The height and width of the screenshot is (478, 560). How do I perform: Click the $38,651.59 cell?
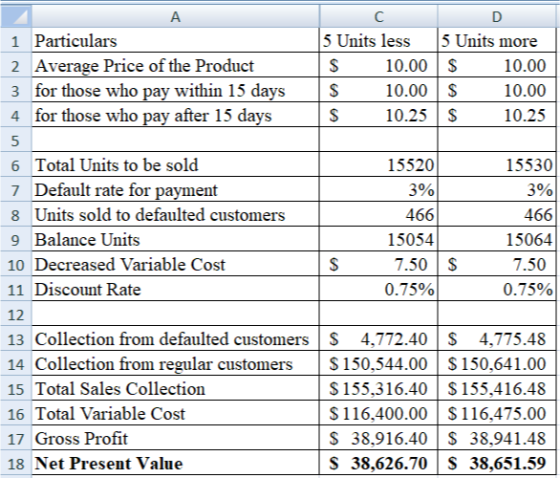coord(497,463)
